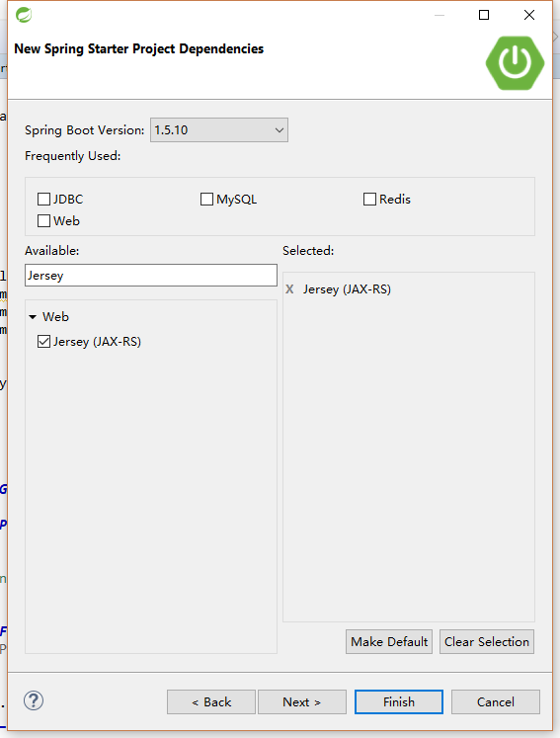Select Jersey (JAX-RS) text in Selected list
Screen dimensions: 560x738
point(347,289)
